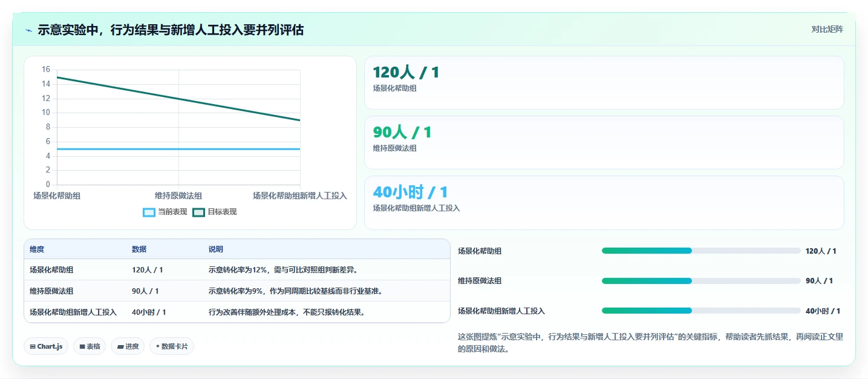Image resolution: width=868 pixels, height=379 pixels.
Task: Click the 维持原做法组 progress bar
Action: tap(701, 281)
